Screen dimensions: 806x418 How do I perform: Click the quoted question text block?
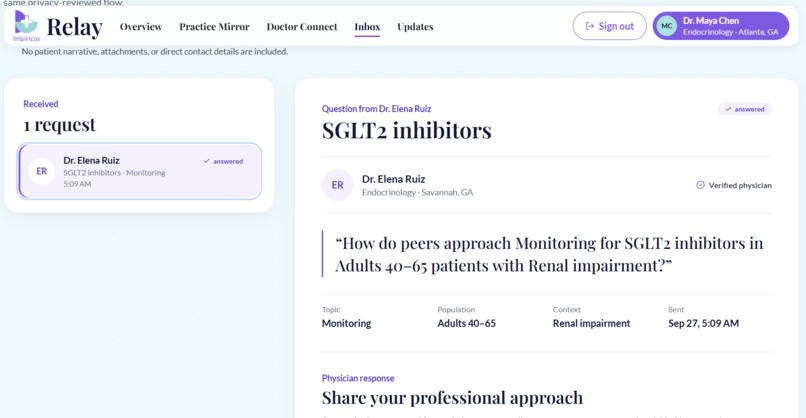[548, 254]
